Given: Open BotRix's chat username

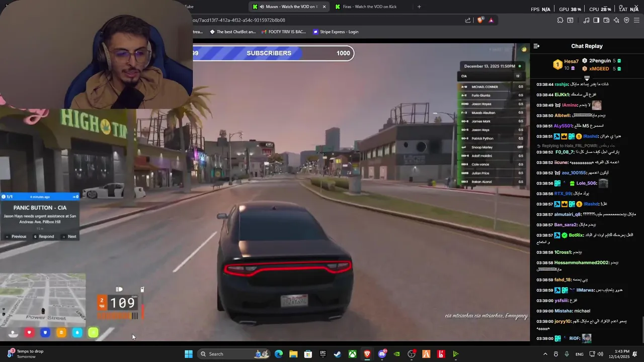Looking at the screenshot, I should coord(576,235).
